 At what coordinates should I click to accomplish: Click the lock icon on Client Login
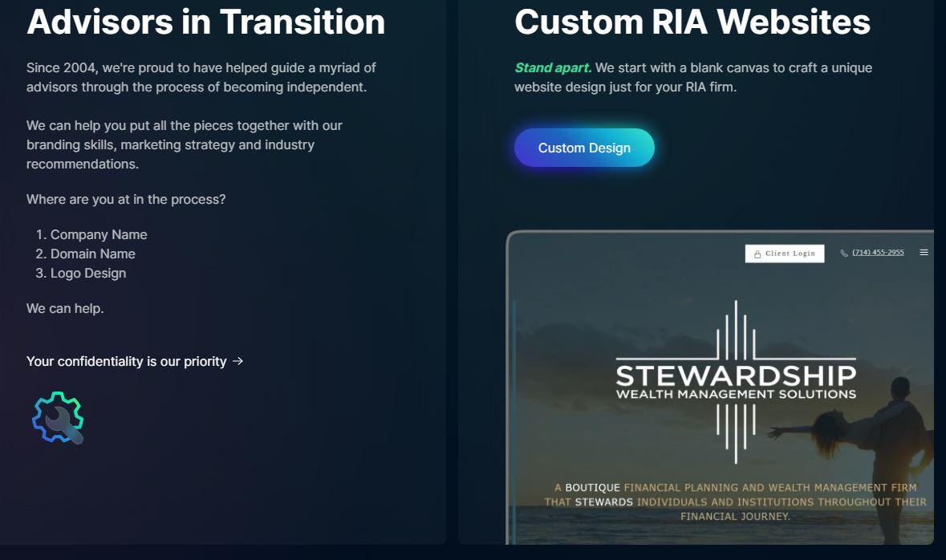click(757, 254)
